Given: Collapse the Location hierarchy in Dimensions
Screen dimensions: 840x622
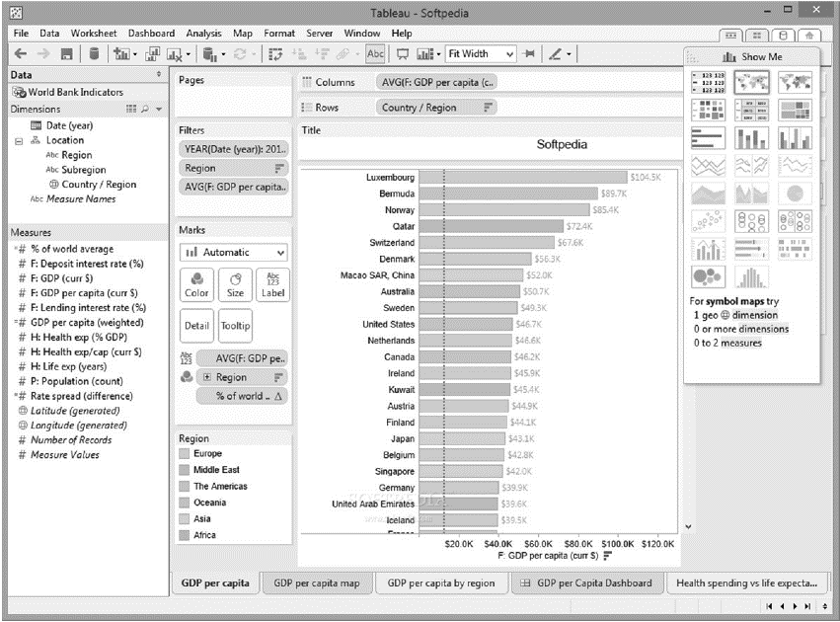Looking at the screenshot, I should (19, 141).
